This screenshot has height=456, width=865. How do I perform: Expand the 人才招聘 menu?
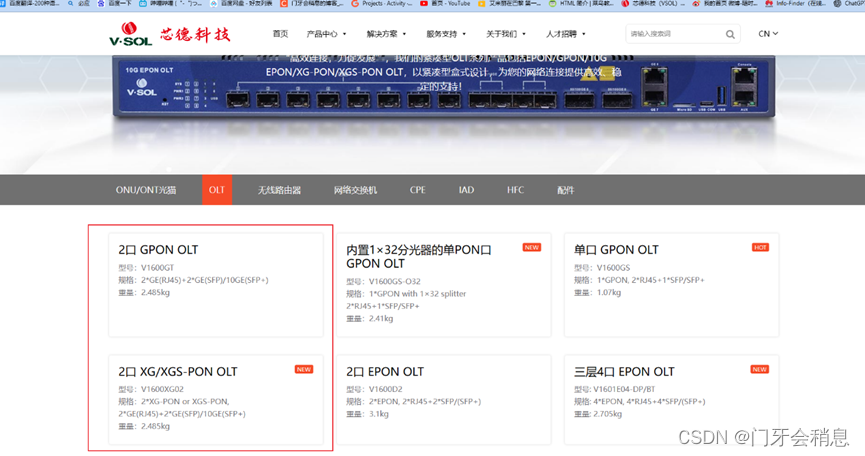tap(565, 34)
